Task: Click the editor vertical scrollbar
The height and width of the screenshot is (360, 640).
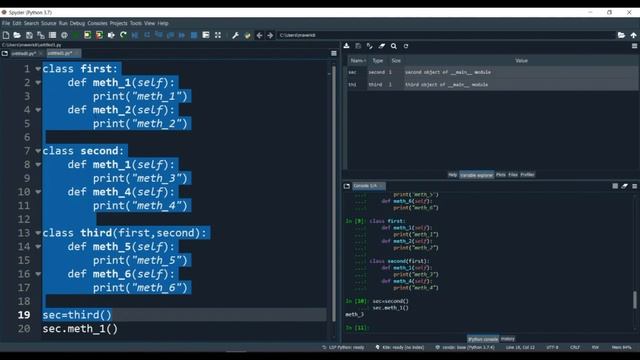Action: coord(334,194)
